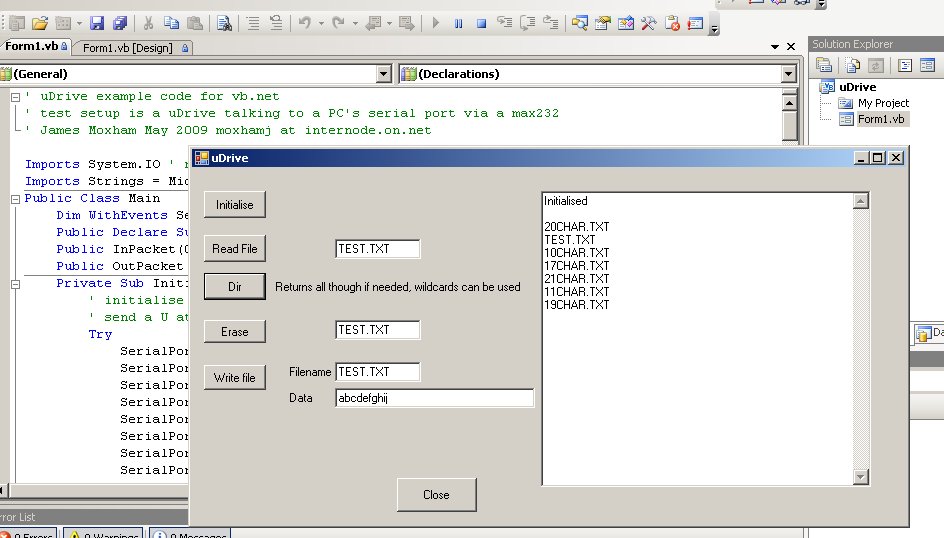The width and height of the screenshot is (944, 538).
Task: Close the active document tab with X
Action: tap(791, 46)
